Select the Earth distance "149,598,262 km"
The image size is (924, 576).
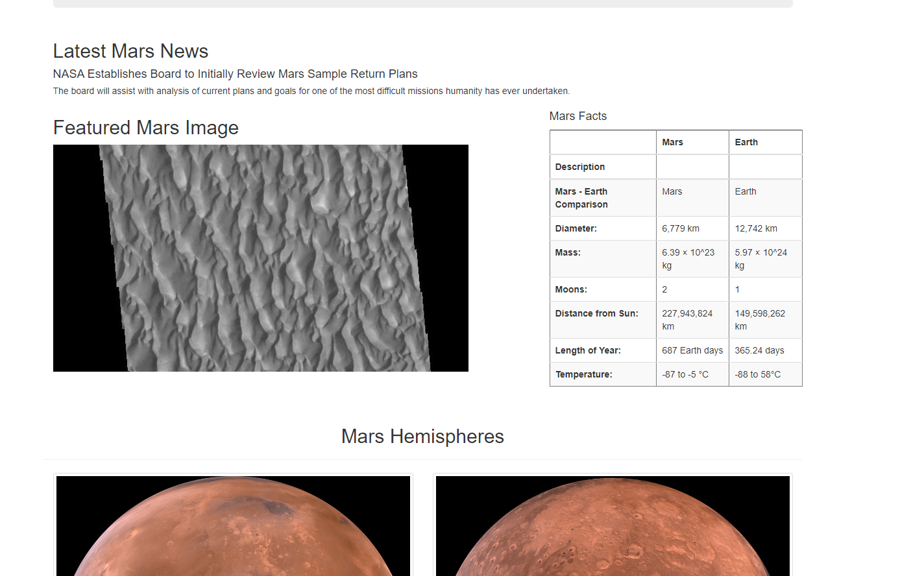[x=760, y=320]
